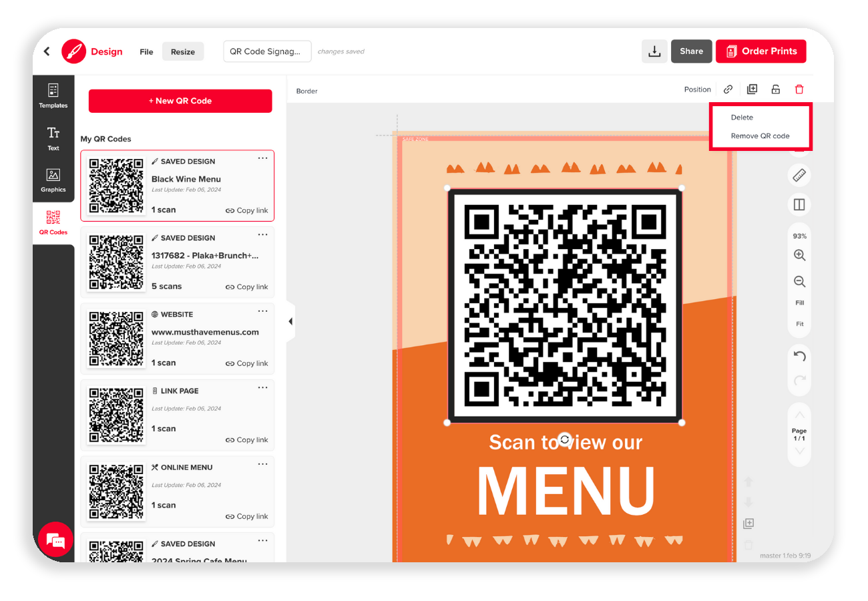
Task: Open Border options in toolbar
Action: [x=307, y=91]
